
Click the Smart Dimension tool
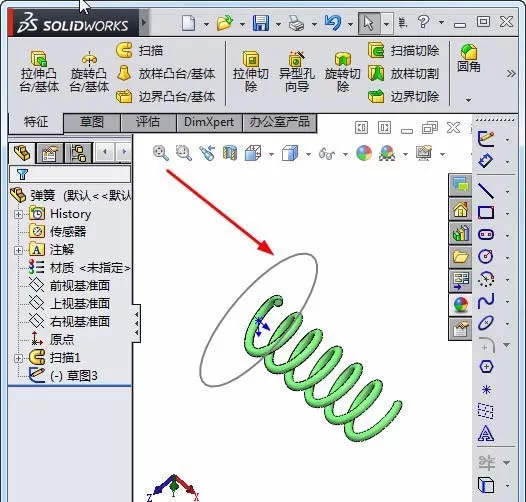coord(486,161)
